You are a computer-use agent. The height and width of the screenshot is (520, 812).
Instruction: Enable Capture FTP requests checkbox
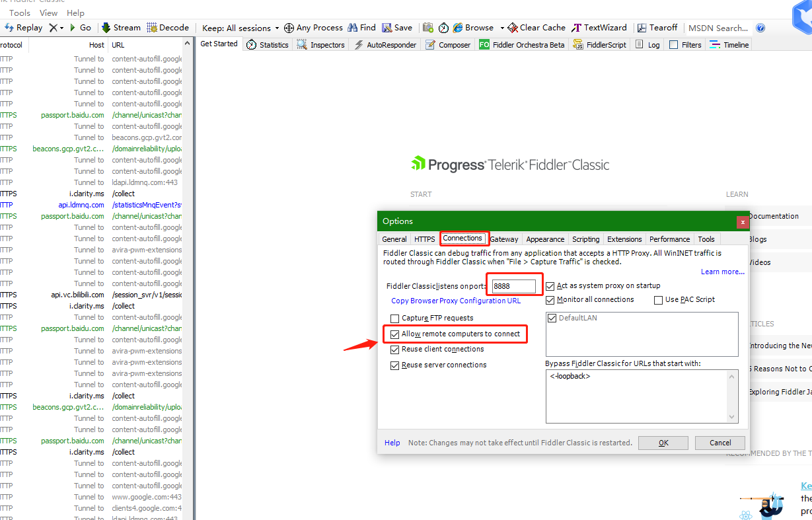pyautogui.click(x=395, y=318)
